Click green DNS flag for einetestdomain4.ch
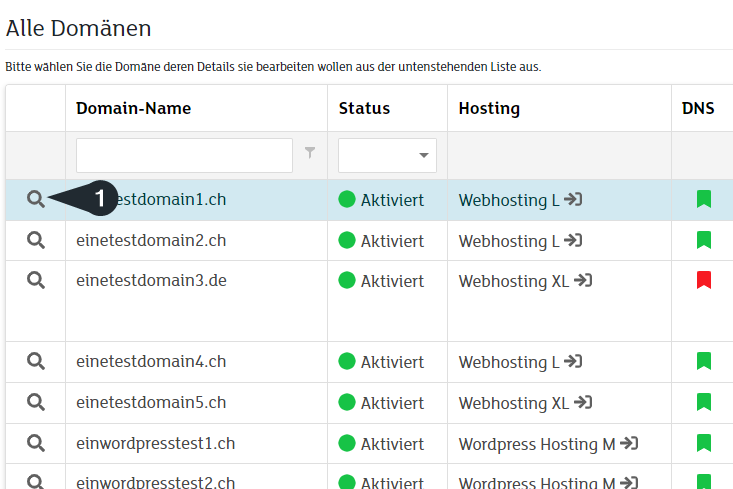 click(704, 361)
